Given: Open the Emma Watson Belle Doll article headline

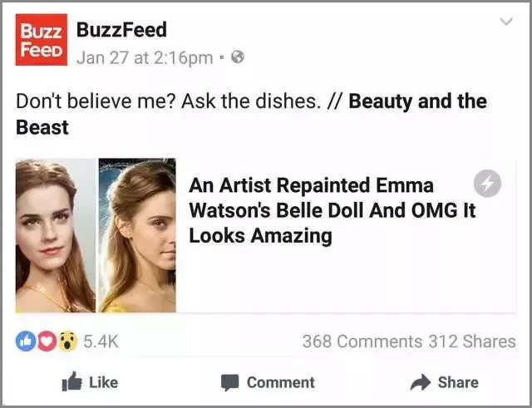Looking at the screenshot, I should pos(332,210).
